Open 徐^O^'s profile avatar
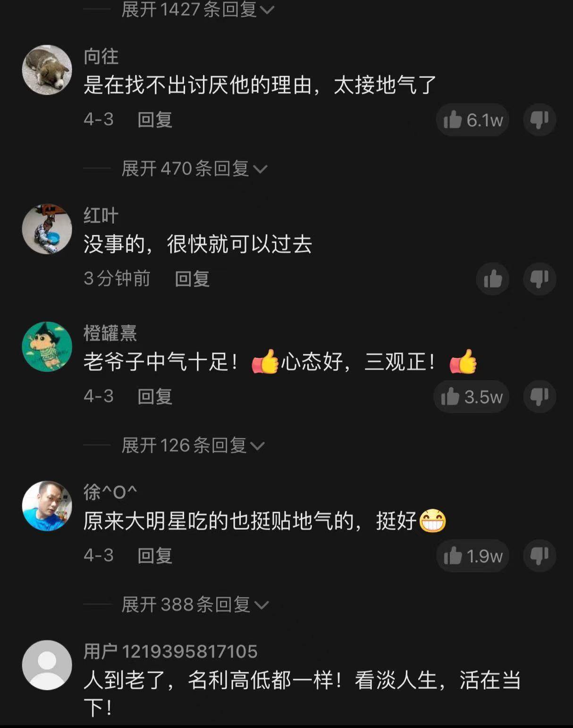The image size is (573, 728). (x=47, y=506)
